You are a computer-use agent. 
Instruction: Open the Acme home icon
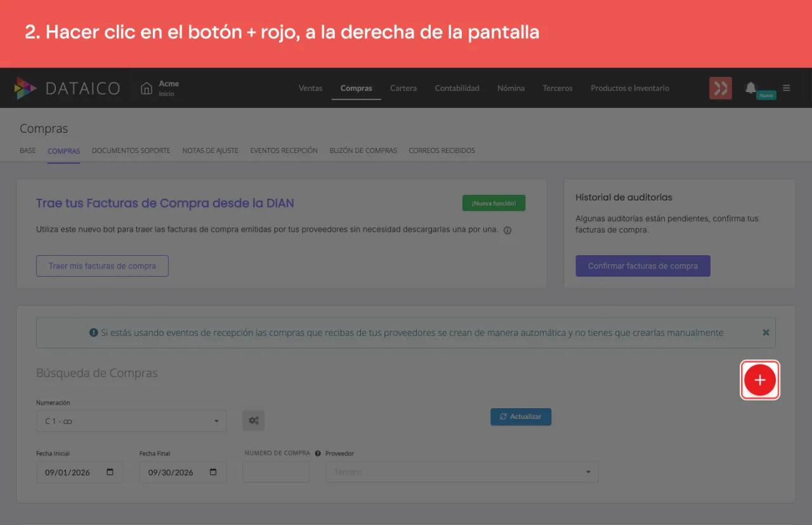pos(147,88)
